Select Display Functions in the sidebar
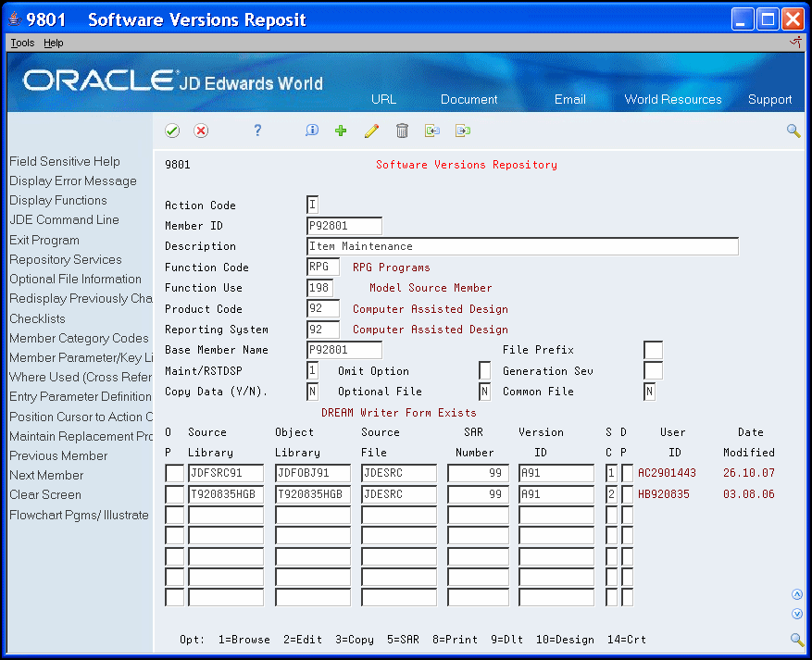 point(58,200)
